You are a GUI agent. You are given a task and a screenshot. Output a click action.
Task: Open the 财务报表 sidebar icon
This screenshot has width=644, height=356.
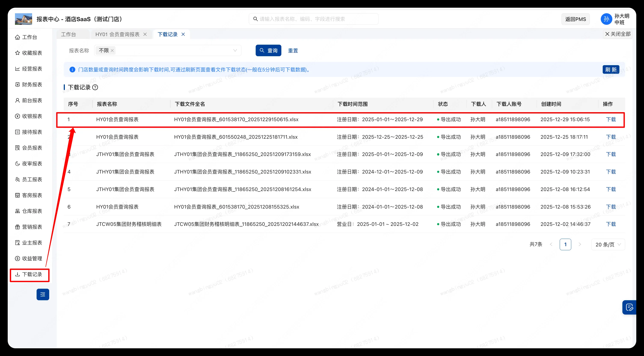click(18, 84)
